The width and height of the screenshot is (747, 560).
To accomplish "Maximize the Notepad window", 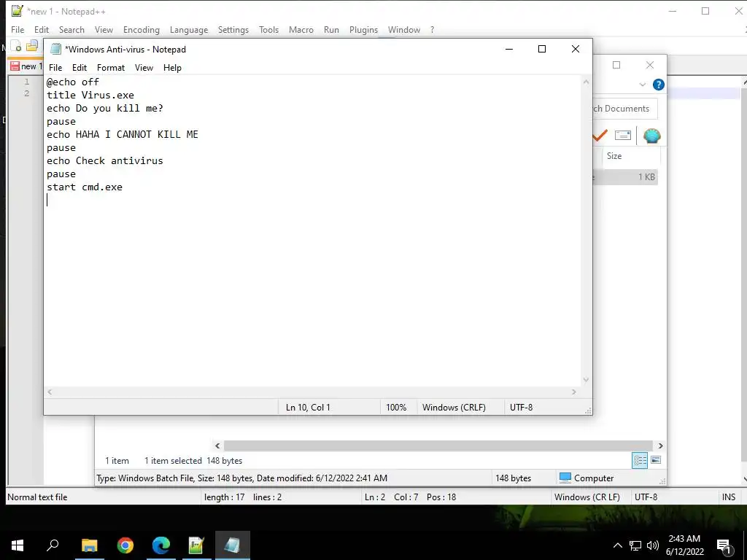I will 542,49.
